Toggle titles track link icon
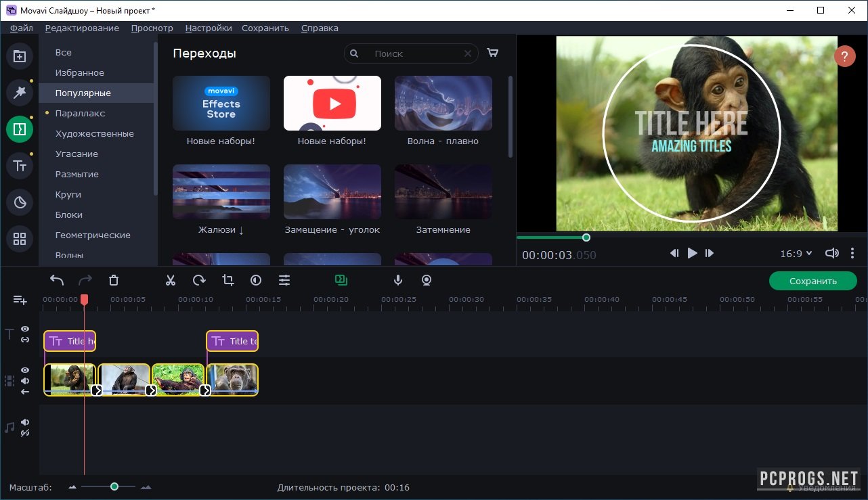The width and height of the screenshot is (868, 500). point(25,339)
